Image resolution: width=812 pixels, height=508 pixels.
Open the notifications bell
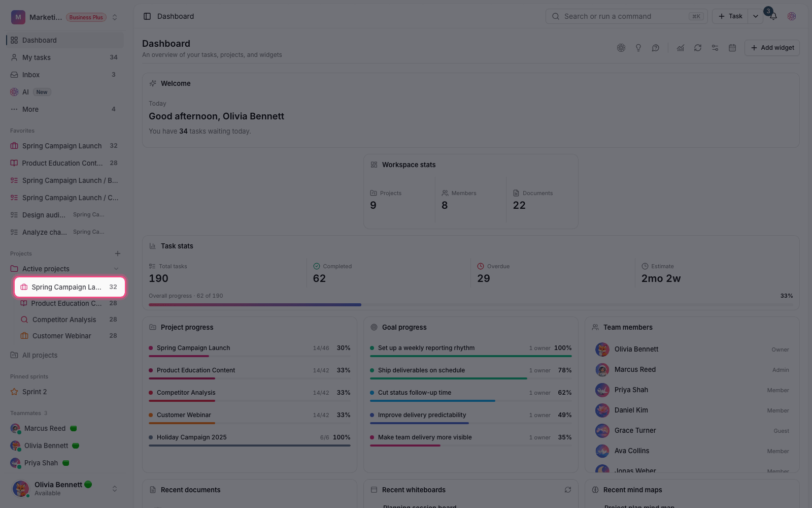773,16
